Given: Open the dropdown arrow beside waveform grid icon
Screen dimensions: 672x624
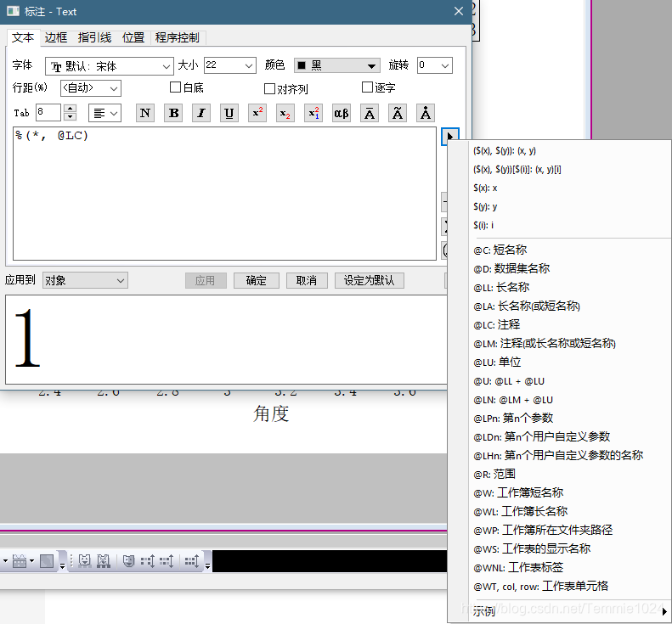Looking at the screenshot, I should (x=31, y=560).
